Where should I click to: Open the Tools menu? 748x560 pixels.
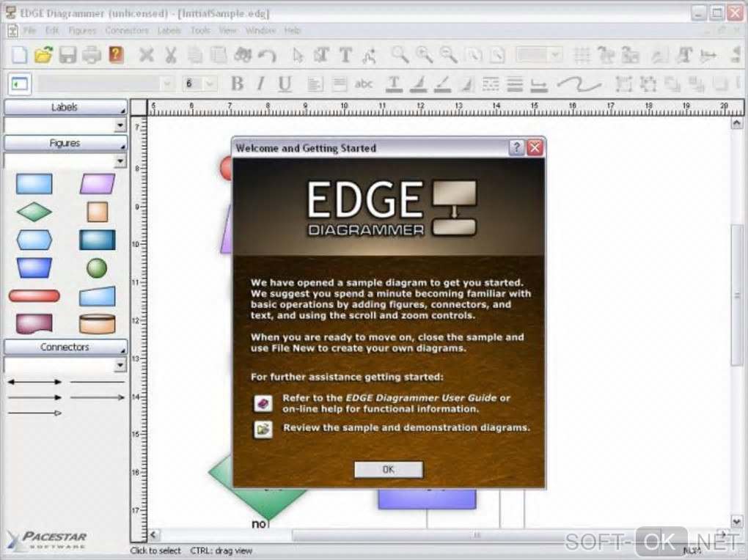200,31
